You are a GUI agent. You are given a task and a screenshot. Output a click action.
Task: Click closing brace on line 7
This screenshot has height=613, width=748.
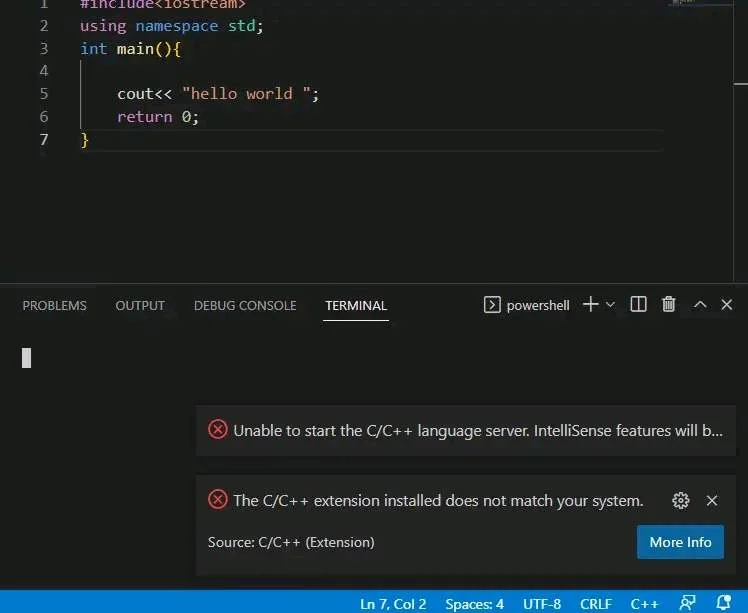84,140
